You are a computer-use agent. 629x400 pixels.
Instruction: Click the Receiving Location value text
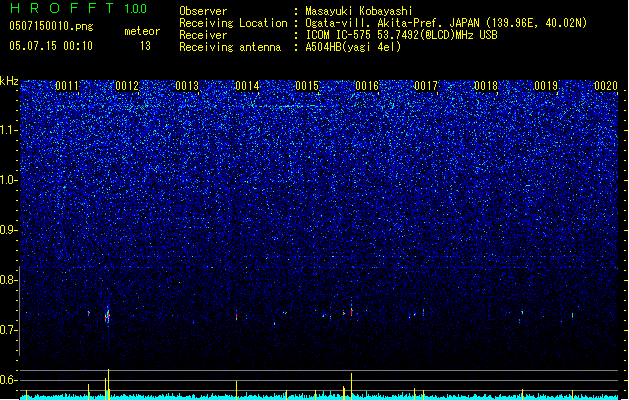[x=446, y=23]
